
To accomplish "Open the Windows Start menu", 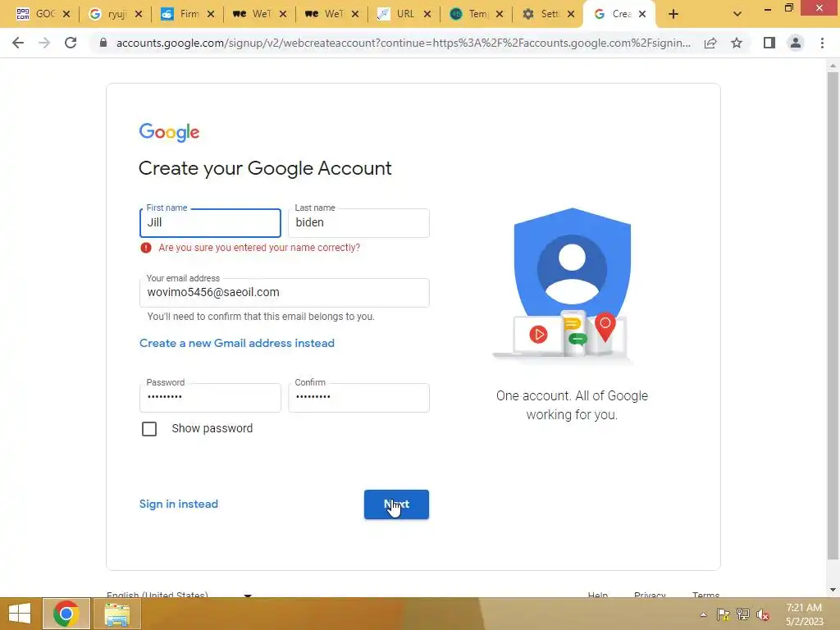I will tap(20, 614).
